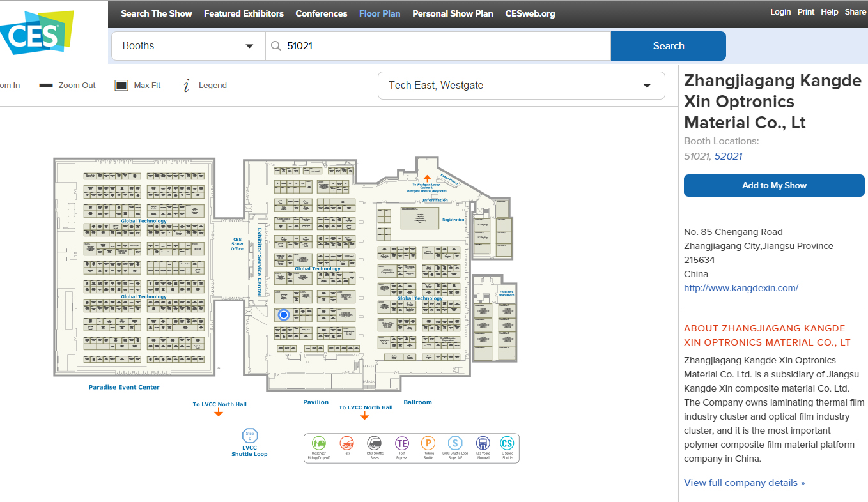Click the Tech Express TE icon

point(401,443)
